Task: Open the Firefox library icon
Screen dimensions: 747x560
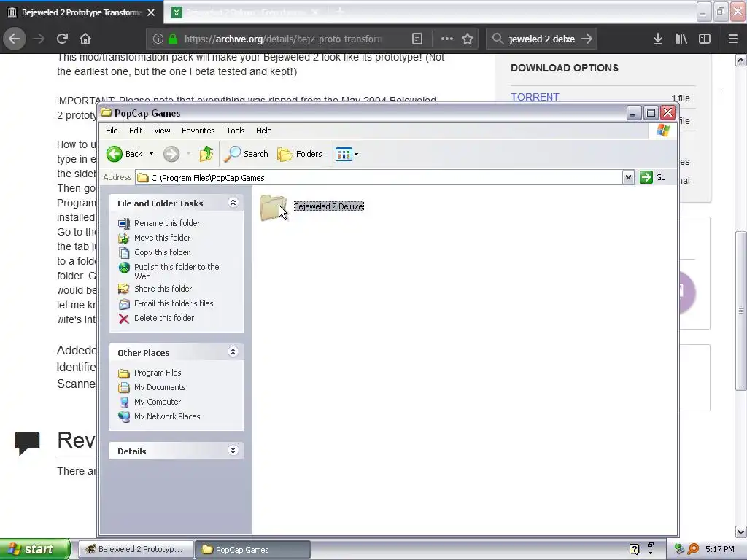Action: click(681, 39)
